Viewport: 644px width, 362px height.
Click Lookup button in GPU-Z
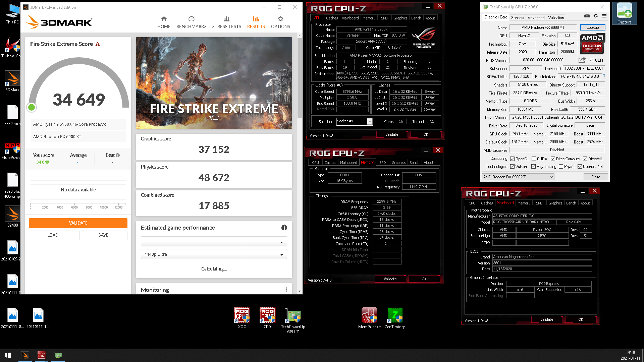[x=592, y=27]
